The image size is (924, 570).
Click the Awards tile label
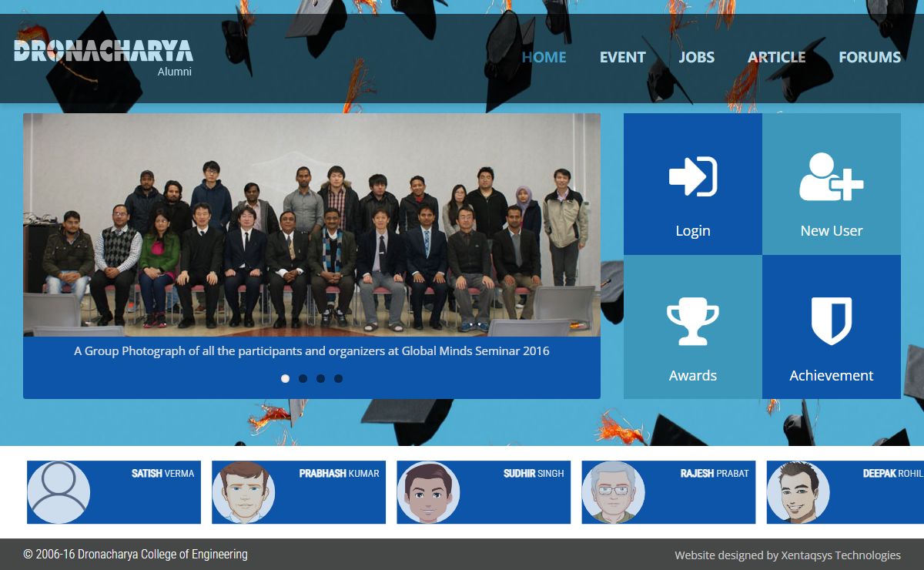[693, 375]
